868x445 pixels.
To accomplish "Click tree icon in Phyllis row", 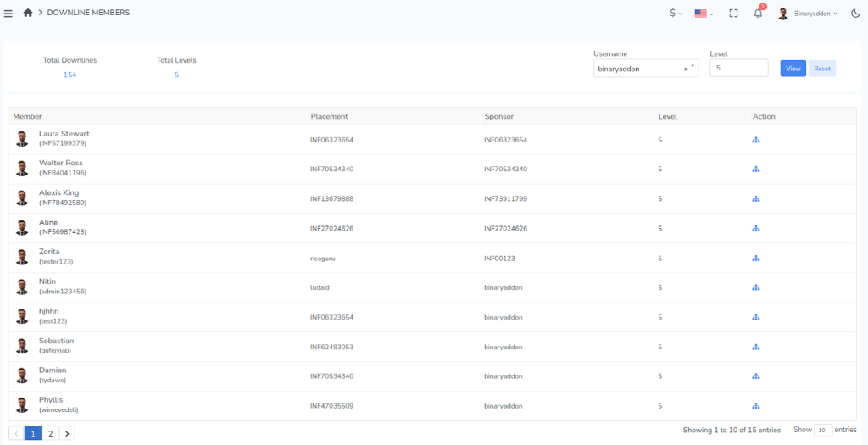I will 755,406.
